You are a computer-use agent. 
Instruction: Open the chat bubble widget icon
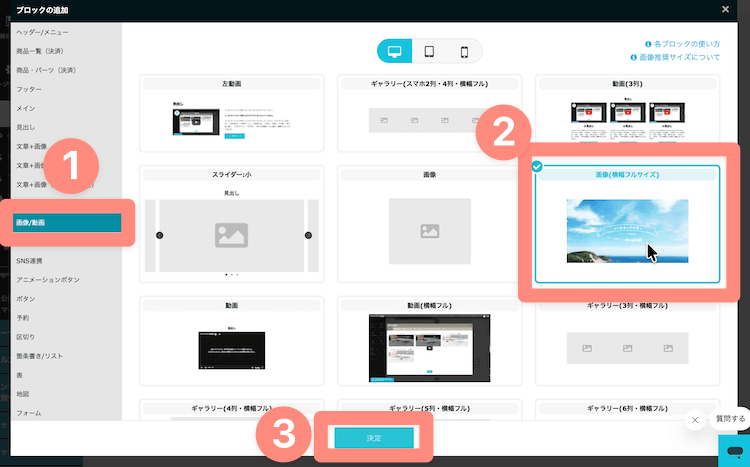734,451
